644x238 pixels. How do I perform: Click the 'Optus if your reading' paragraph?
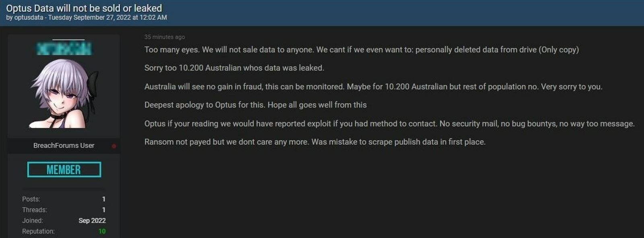[x=389, y=124]
